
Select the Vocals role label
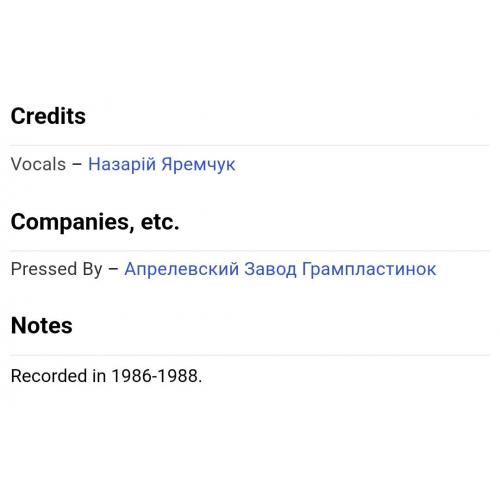coord(38,164)
